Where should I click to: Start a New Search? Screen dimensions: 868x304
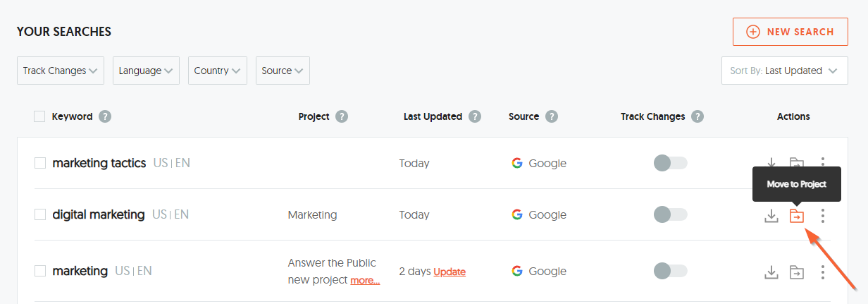pyautogui.click(x=790, y=32)
